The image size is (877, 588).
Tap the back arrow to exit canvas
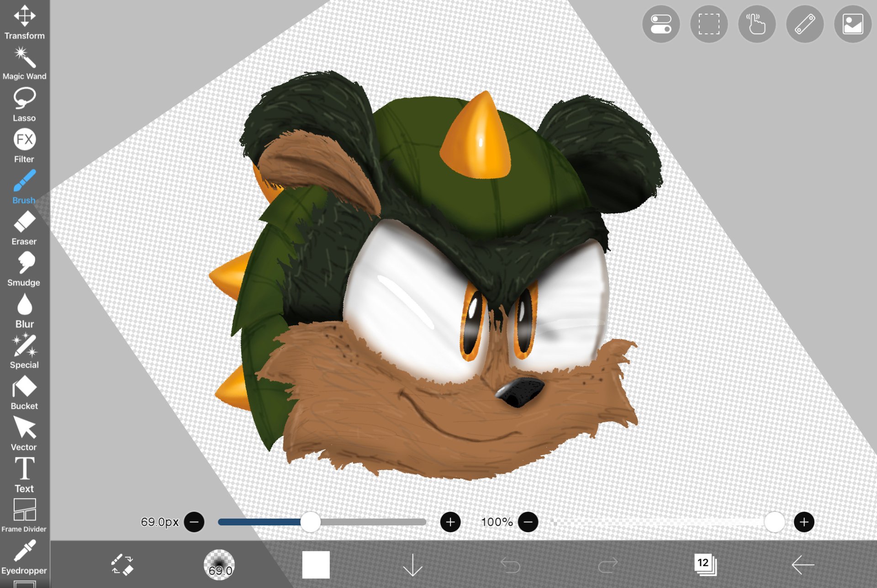pos(803,565)
